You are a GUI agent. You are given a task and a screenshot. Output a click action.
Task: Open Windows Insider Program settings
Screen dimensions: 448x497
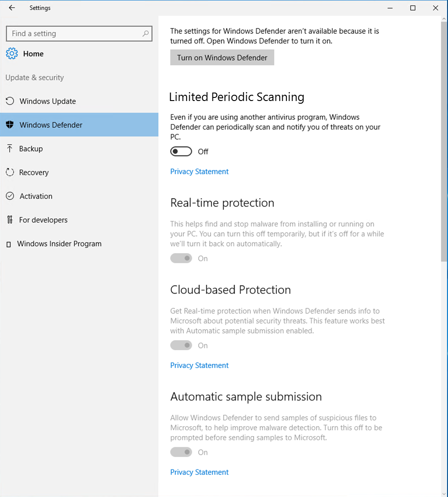click(x=79, y=243)
